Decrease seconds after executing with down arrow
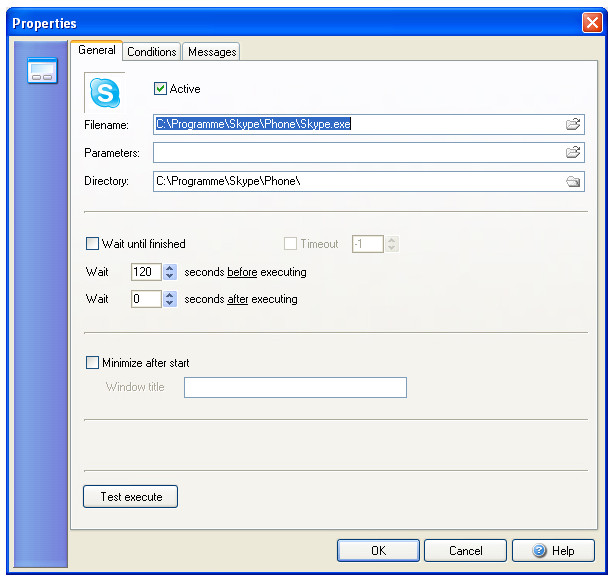The width and height of the screenshot is (613, 581). click(x=169, y=303)
